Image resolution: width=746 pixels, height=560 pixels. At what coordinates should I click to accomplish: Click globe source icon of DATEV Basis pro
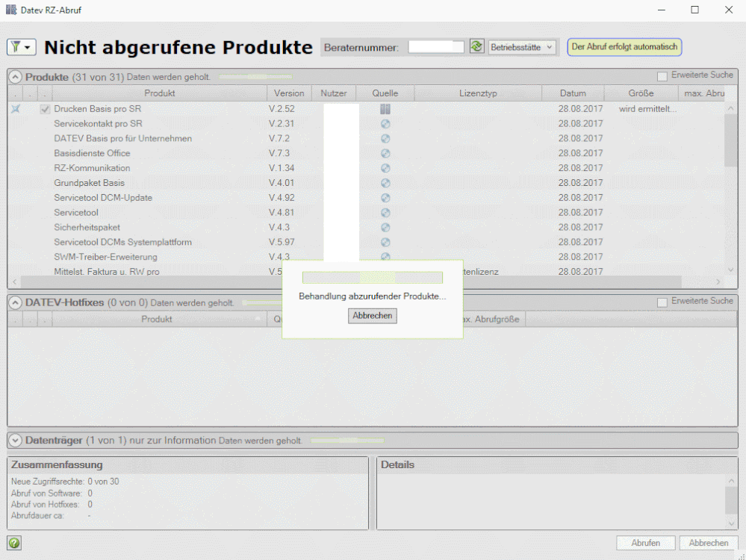point(385,138)
